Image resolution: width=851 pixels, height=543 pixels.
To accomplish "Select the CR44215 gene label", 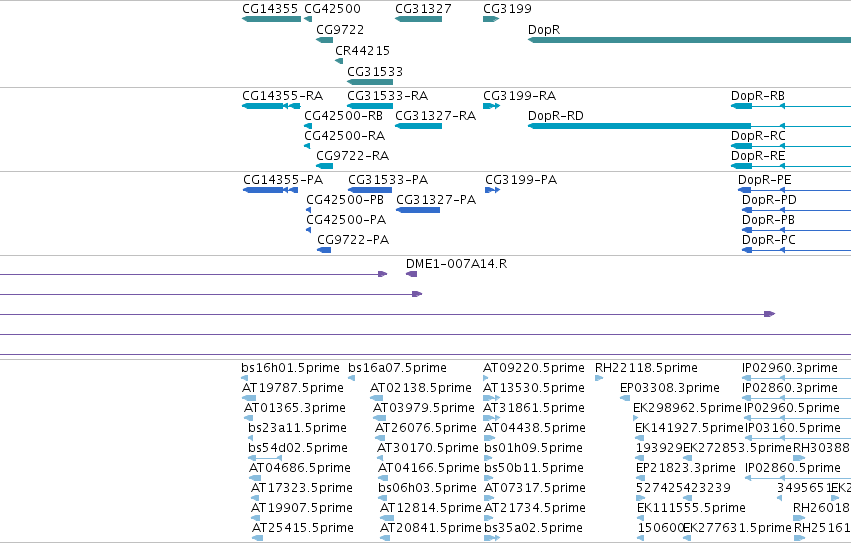I will [363, 50].
